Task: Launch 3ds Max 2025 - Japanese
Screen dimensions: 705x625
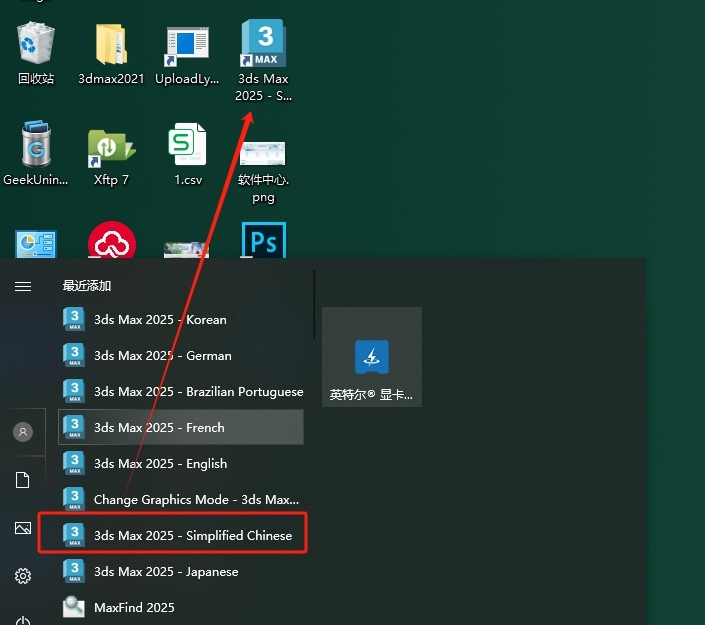Action: [x=181, y=571]
